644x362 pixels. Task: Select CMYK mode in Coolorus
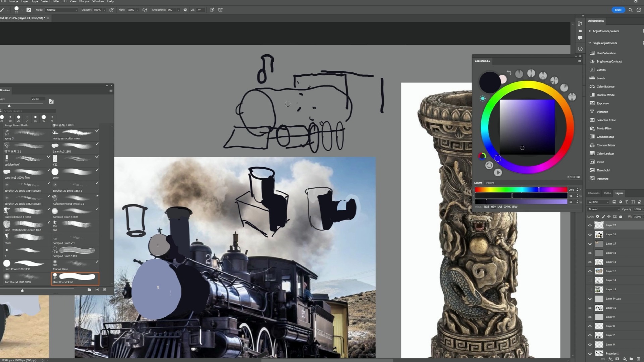click(507, 207)
